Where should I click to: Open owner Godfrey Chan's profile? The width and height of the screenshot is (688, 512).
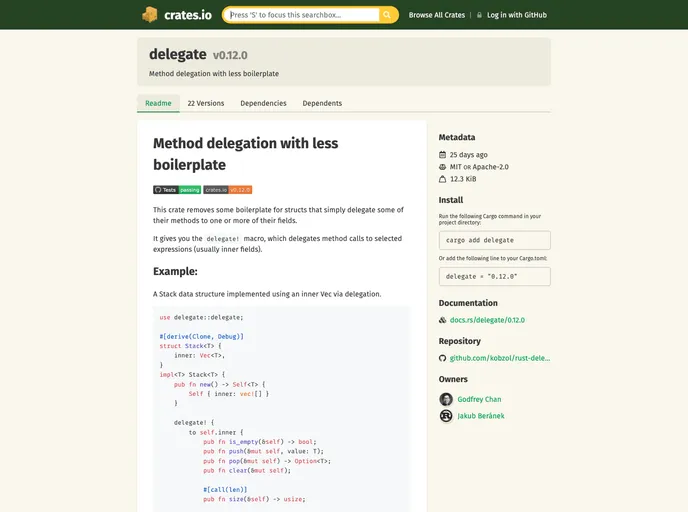[479, 399]
